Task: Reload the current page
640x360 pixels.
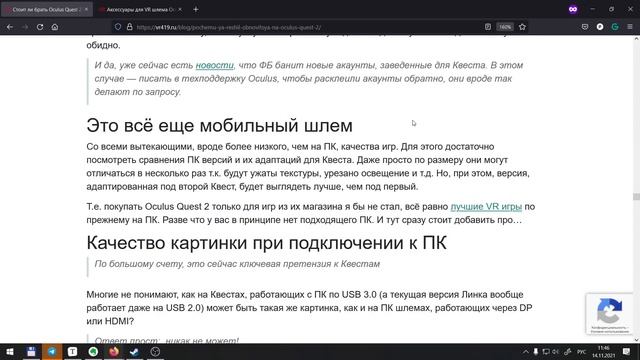Action: point(40,27)
